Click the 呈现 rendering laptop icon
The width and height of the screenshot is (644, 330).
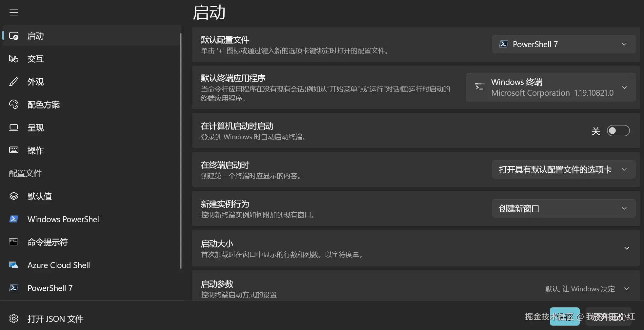click(14, 127)
